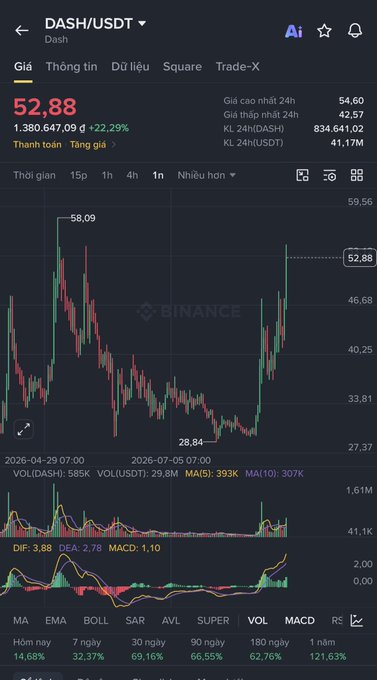This screenshot has width=377, height=680.
Task: Expand tags with the chevron after Tăng giá
Action: 114,144
